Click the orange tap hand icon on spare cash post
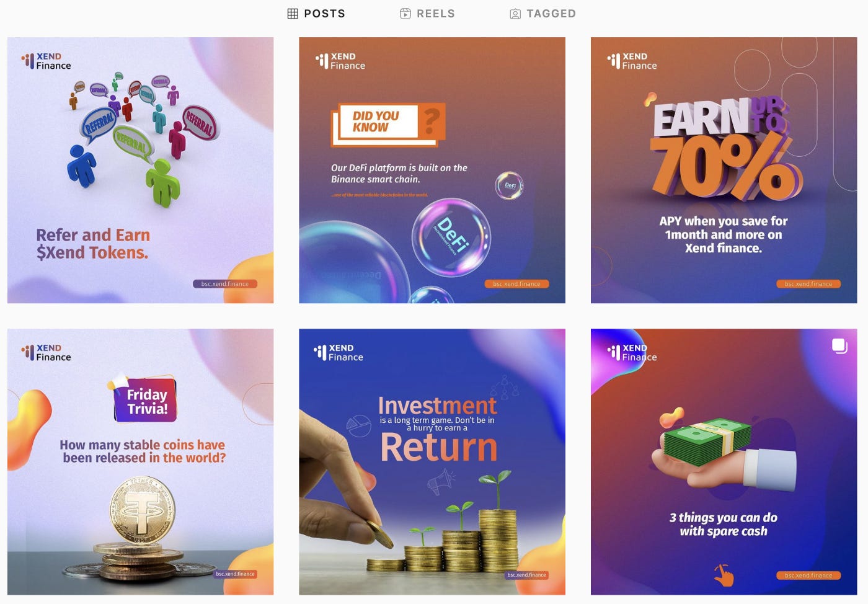The width and height of the screenshot is (868, 604). [724, 575]
